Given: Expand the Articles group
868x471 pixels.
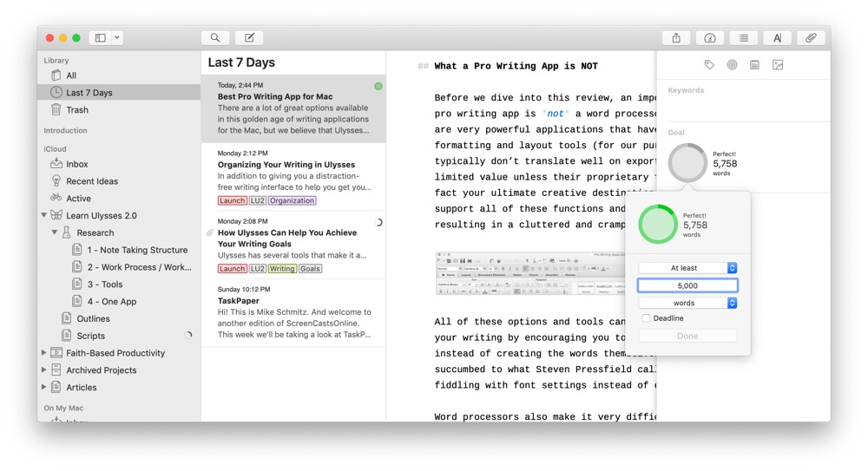Looking at the screenshot, I should pyautogui.click(x=43, y=387).
